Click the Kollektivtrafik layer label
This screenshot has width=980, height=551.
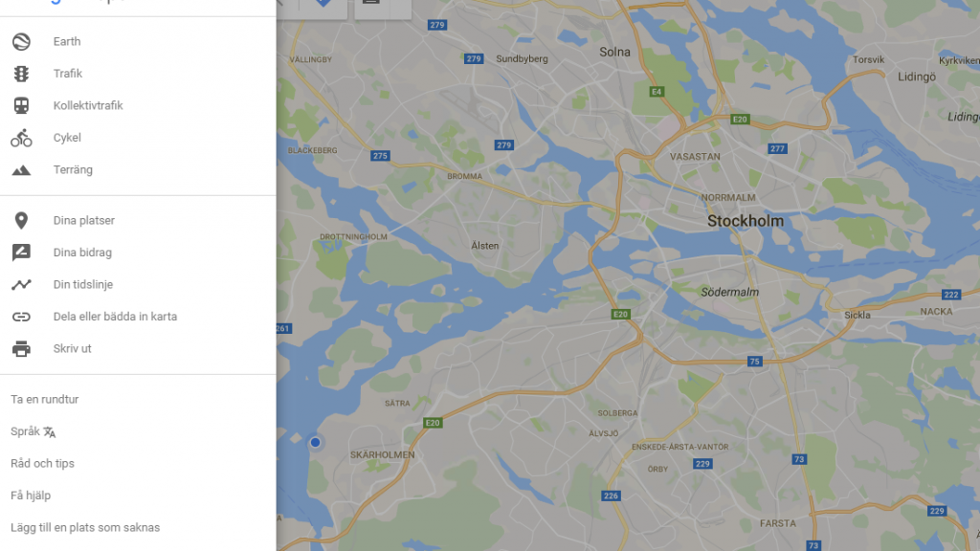pyautogui.click(x=88, y=105)
